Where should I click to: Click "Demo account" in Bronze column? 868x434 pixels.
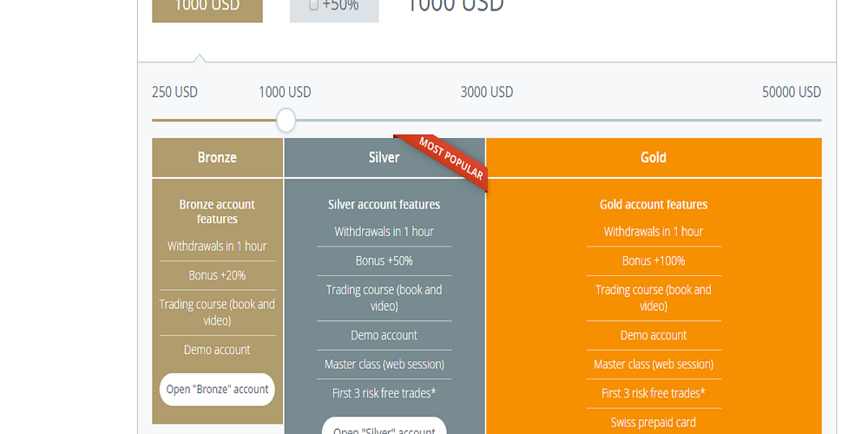pyautogui.click(x=217, y=350)
